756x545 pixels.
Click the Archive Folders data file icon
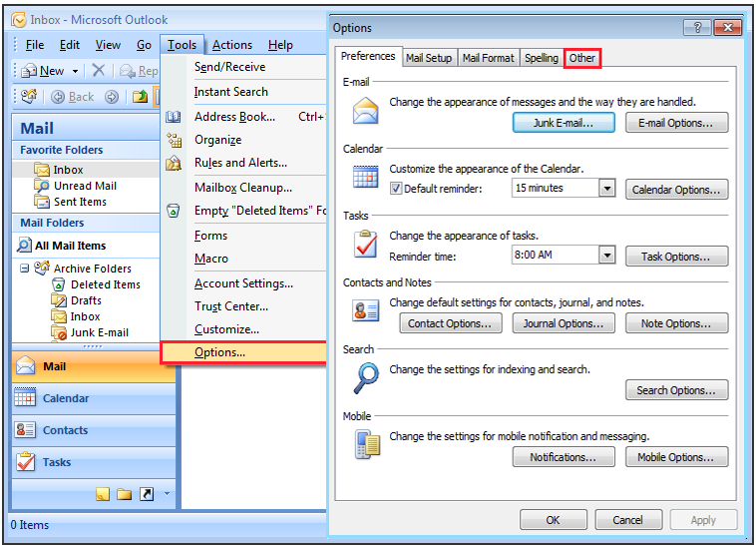coord(42,267)
